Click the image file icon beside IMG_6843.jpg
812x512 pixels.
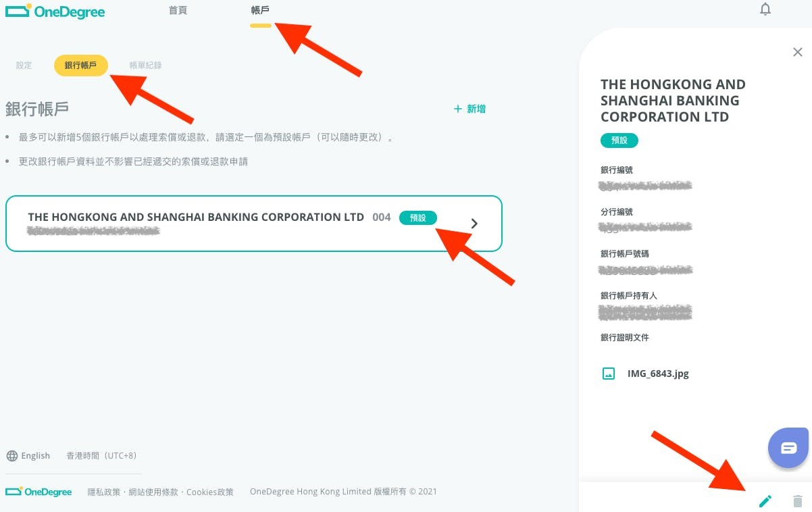(x=609, y=374)
